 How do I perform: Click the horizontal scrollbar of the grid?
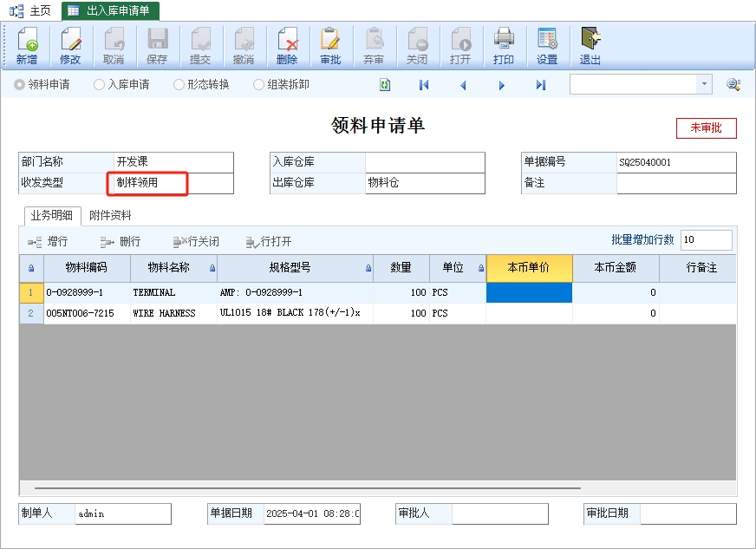[x=308, y=488]
